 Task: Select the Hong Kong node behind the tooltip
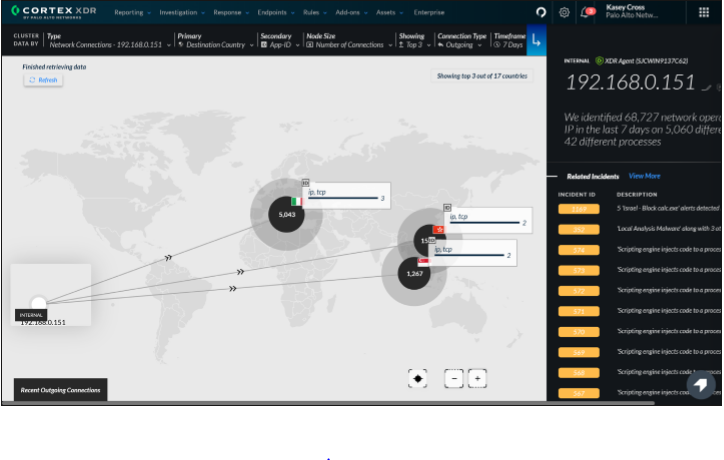click(x=421, y=240)
